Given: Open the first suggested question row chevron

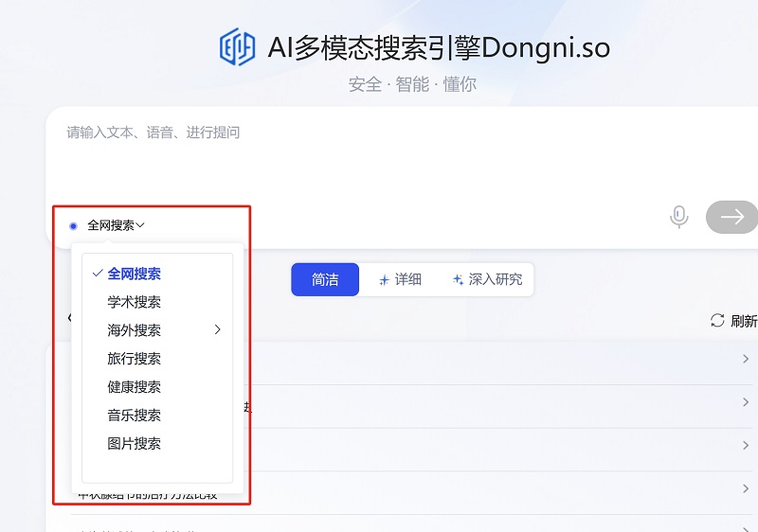Looking at the screenshot, I should 746,359.
